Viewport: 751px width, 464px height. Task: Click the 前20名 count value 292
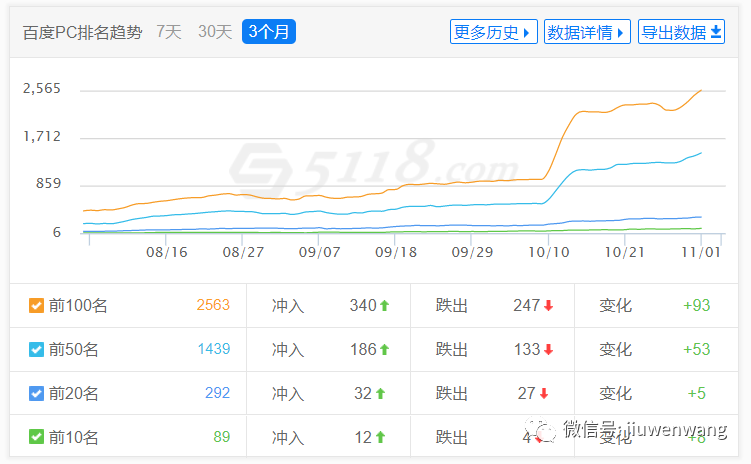217,393
